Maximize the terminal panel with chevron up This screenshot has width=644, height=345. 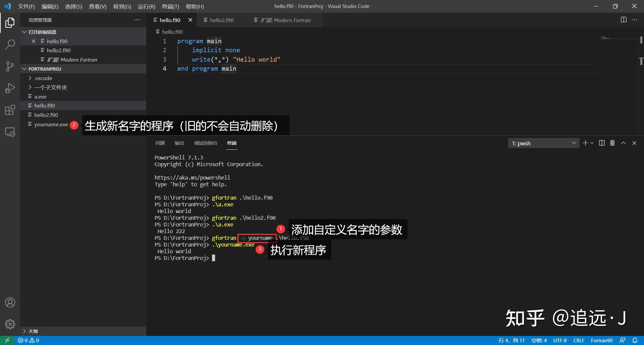623,143
